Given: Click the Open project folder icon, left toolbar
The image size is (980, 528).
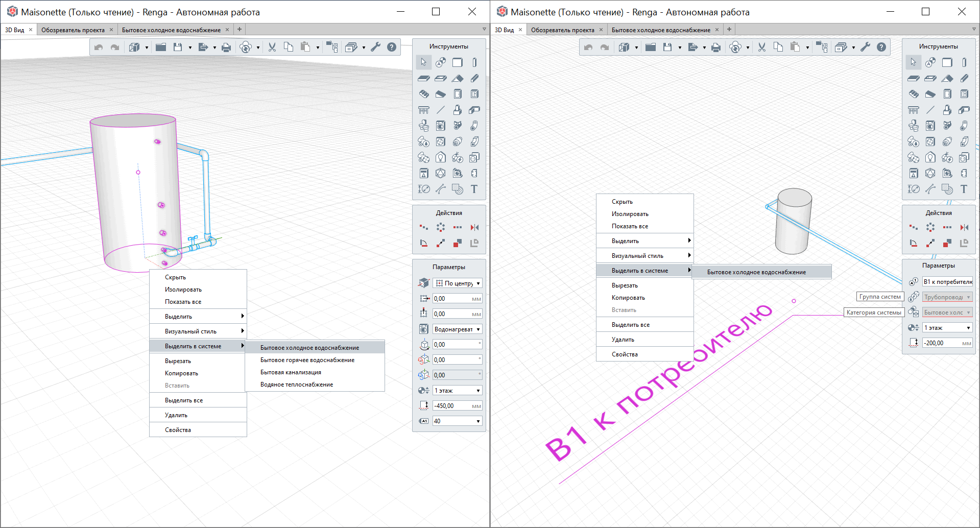Looking at the screenshot, I should (x=161, y=47).
